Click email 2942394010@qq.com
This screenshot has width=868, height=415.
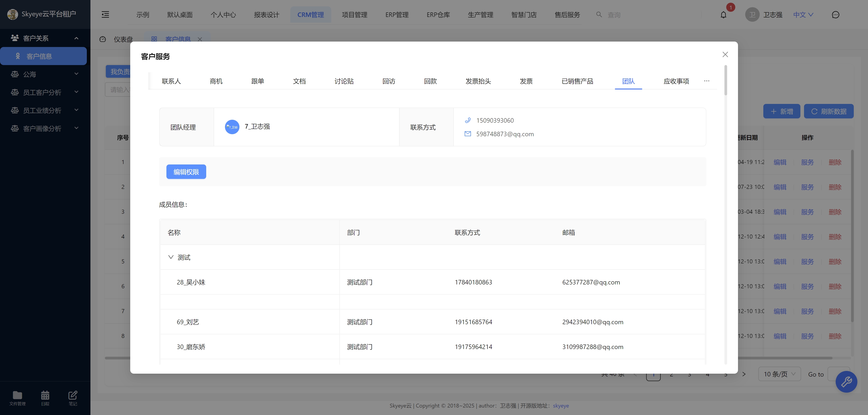pyautogui.click(x=593, y=322)
